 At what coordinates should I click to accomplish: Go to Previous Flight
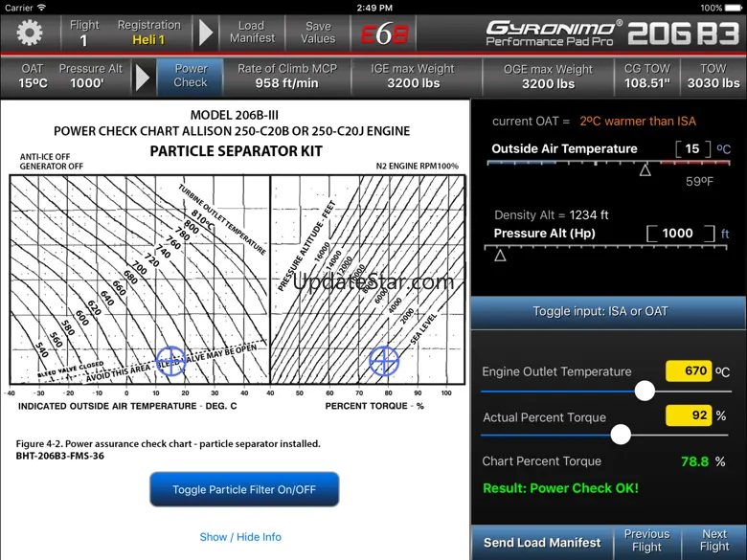coord(647,541)
